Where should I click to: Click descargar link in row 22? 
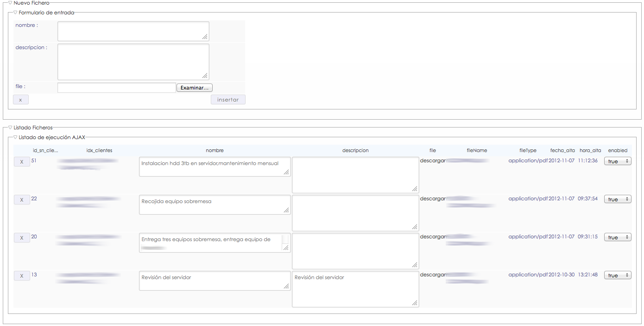[x=433, y=198]
